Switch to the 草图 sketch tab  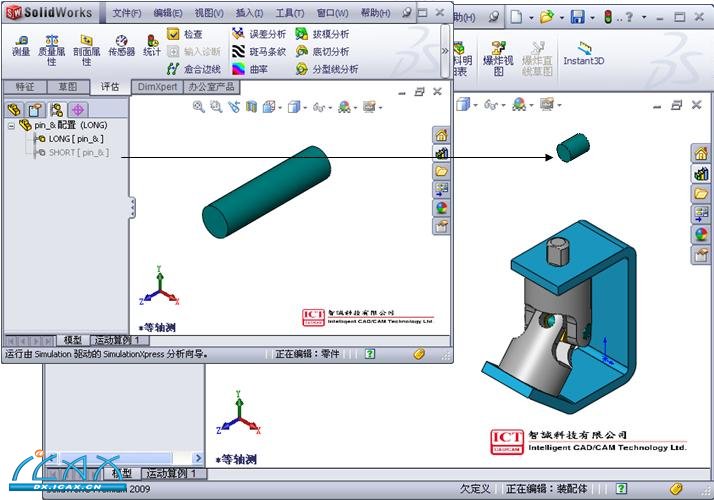click(68, 87)
